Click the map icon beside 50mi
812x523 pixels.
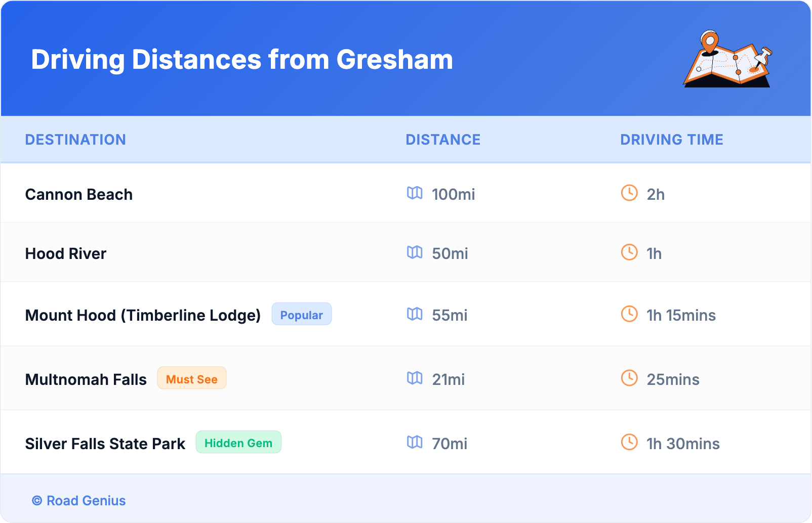(415, 252)
